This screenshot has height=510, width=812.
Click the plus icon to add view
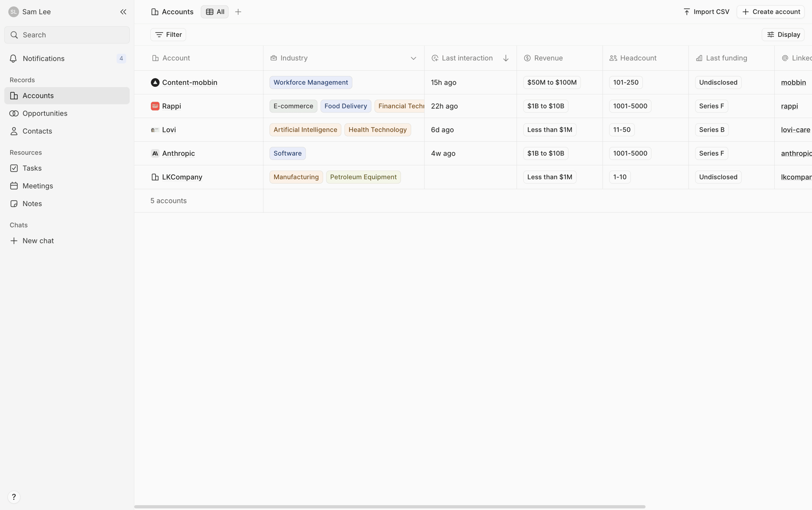pos(238,12)
